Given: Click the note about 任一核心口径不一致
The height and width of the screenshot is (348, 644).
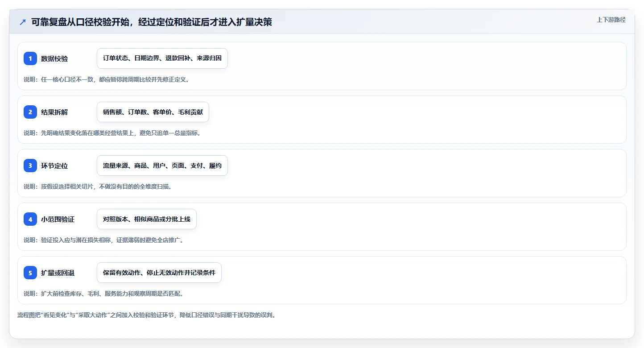Looking at the screenshot, I should pyautogui.click(x=107, y=79).
